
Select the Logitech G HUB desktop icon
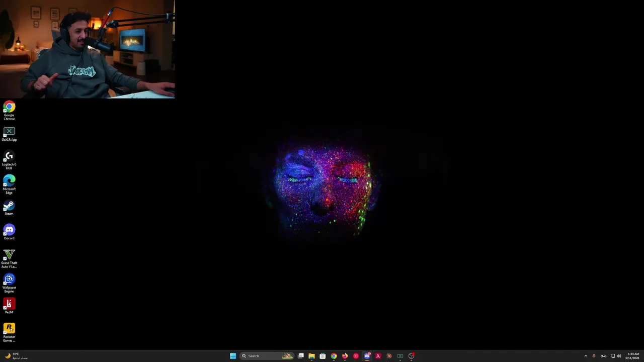(9, 160)
